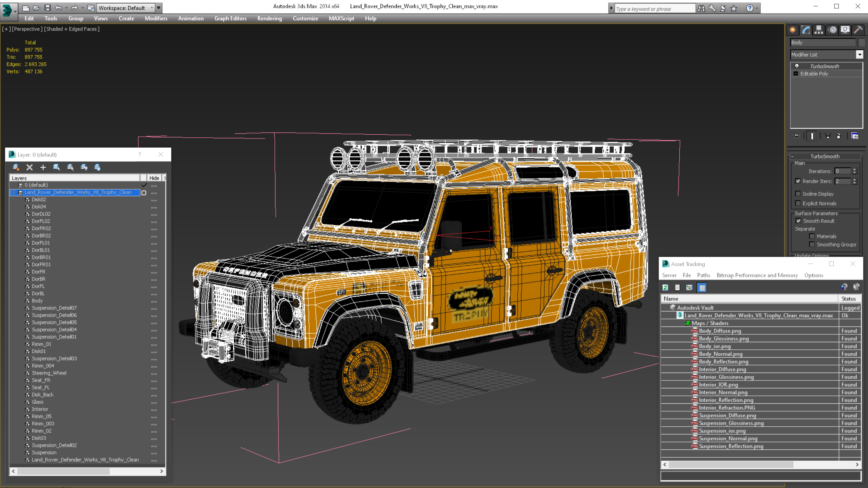The width and height of the screenshot is (868, 488).
Task: Click Add selected objects plus icon in Layer dialog
Action: tap(43, 167)
